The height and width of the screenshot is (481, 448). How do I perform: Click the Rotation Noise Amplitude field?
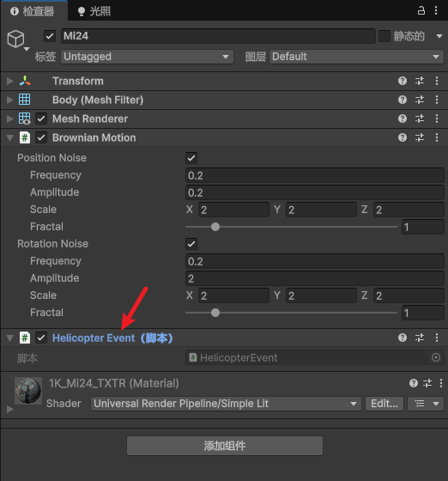click(315, 278)
